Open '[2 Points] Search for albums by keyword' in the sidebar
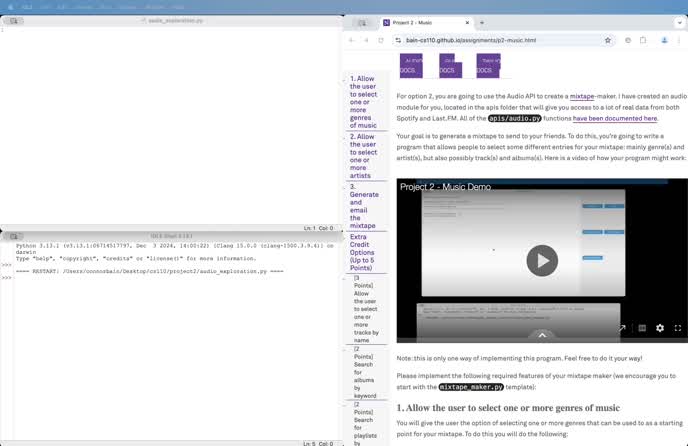Screen dimensions: 688x446 (x=365, y=372)
